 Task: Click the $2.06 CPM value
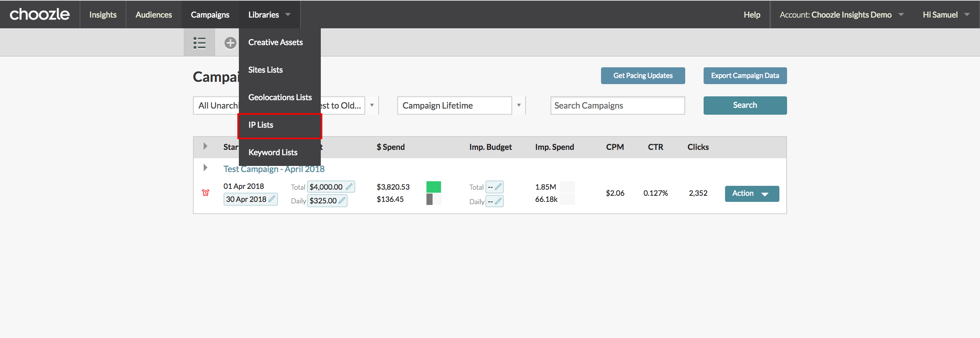[615, 193]
